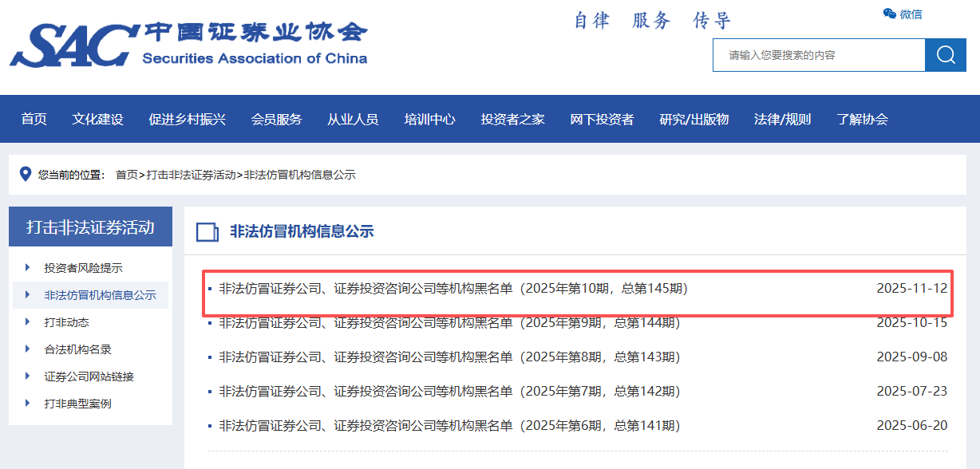
Task: Go to 投资者之家 in the navigation bar
Action: point(512,120)
